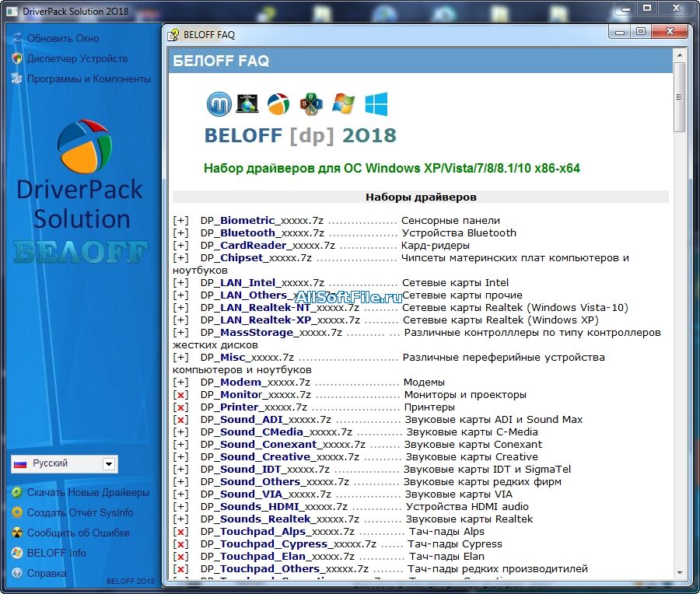Click the DP_Misc package name

click(247, 358)
